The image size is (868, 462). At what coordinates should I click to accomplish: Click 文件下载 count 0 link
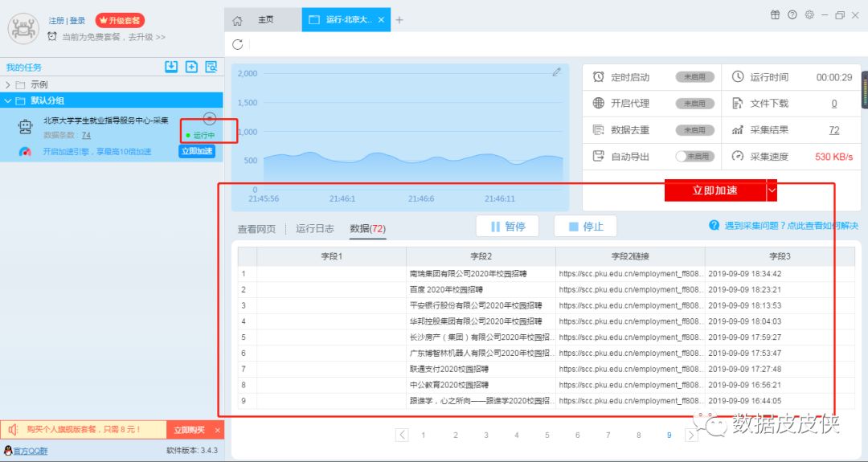click(x=833, y=104)
